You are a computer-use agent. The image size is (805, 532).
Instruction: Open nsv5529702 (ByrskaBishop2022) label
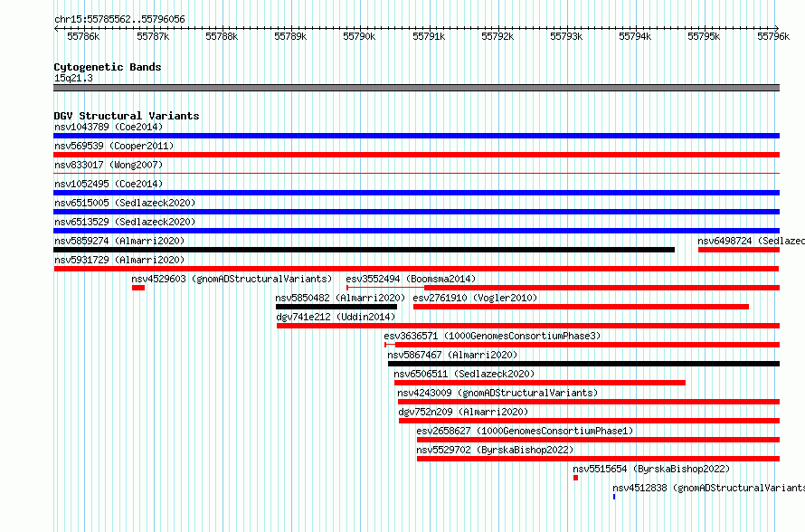click(x=495, y=450)
